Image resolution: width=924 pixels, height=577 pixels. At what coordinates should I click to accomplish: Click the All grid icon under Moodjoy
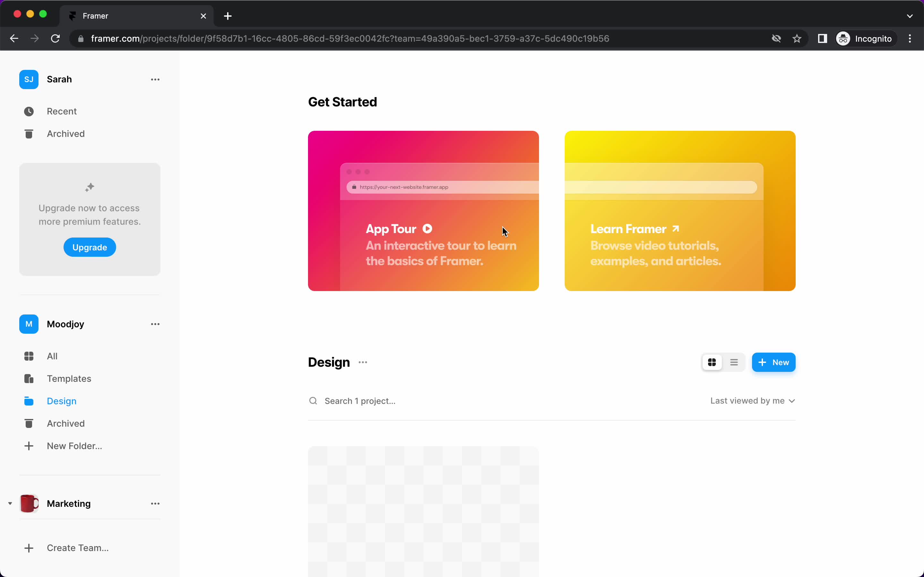coord(29,355)
